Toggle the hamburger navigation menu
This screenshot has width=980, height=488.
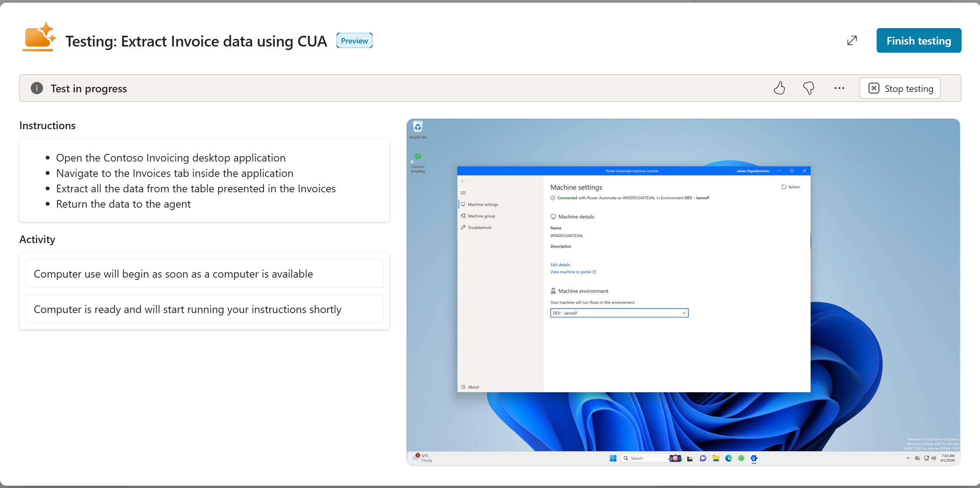tap(463, 193)
